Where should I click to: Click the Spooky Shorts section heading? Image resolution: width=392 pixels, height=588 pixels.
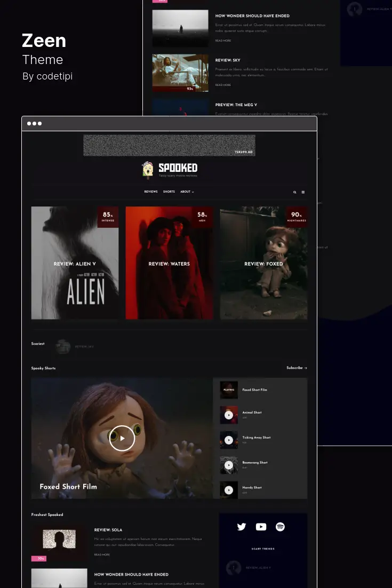point(44,368)
